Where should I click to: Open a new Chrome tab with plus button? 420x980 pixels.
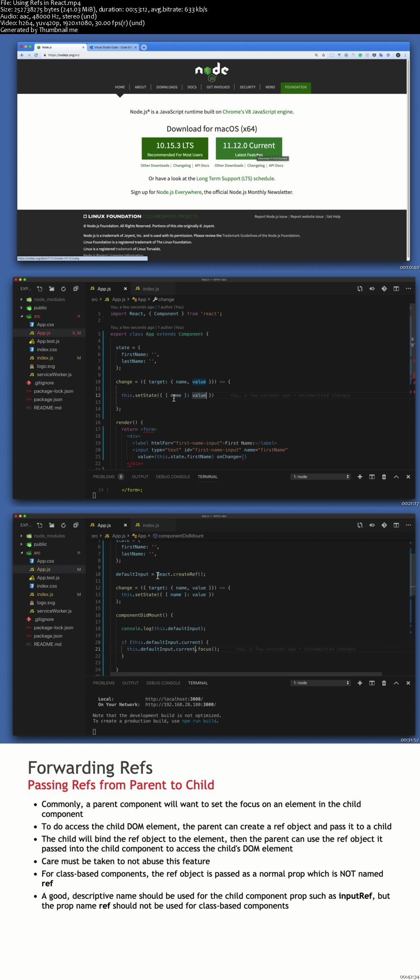144,47
